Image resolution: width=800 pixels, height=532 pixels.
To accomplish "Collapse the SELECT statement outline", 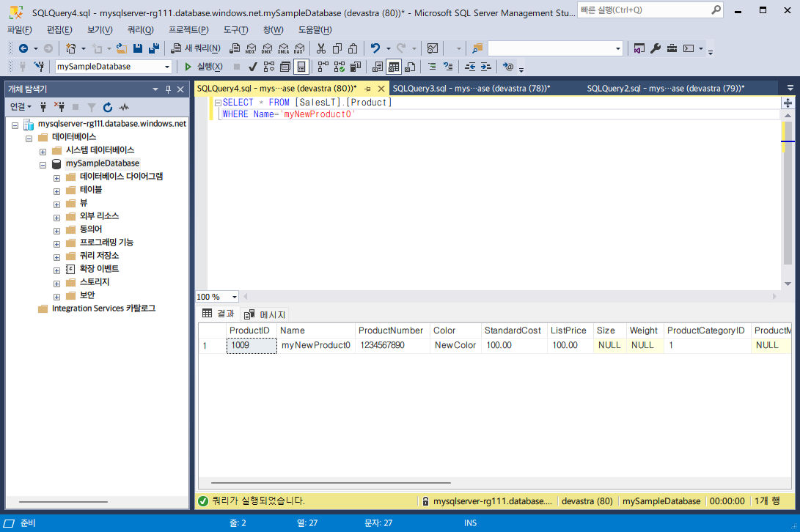I will click(218, 103).
